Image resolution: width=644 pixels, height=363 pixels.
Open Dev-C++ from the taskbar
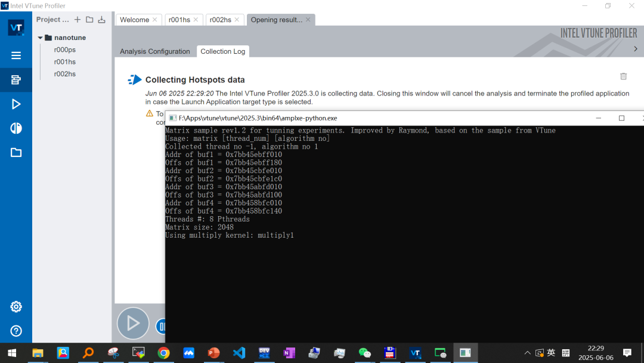(264, 353)
